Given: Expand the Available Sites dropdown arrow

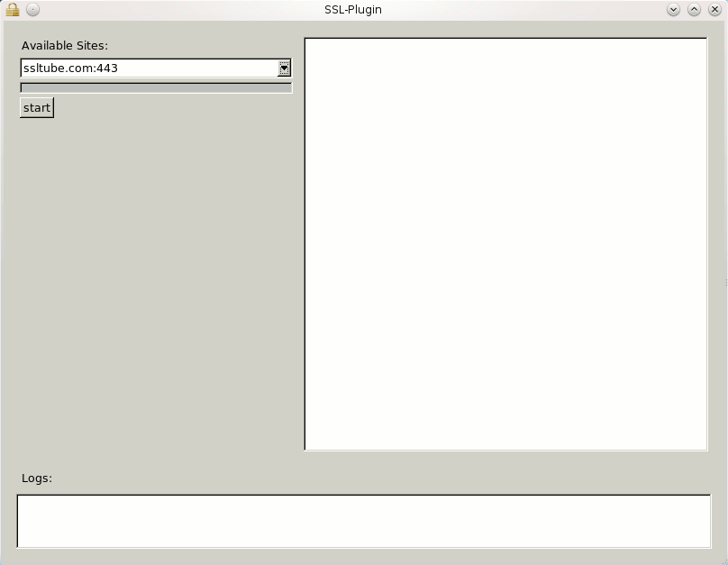Looking at the screenshot, I should coord(284,68).
